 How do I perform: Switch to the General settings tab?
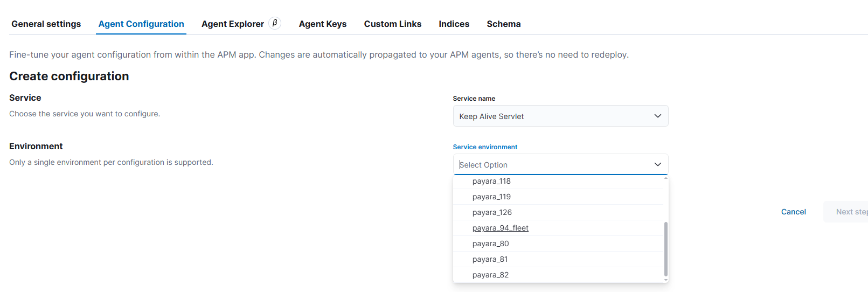pos(46,24)
